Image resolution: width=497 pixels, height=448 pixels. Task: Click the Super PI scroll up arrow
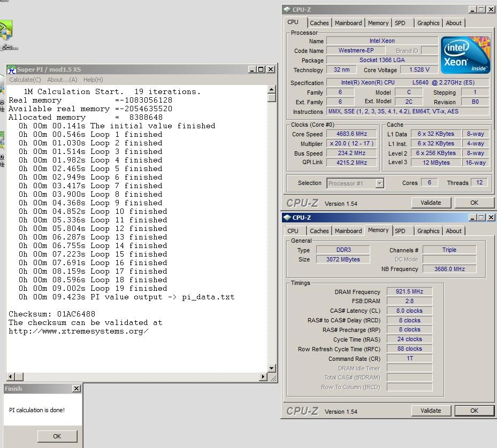271,89
